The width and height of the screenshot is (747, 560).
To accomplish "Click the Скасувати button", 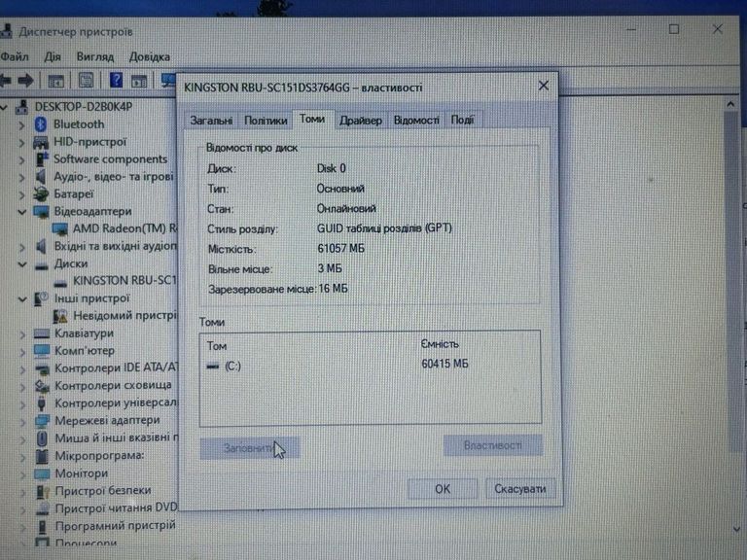I will (x=519, y=489).
